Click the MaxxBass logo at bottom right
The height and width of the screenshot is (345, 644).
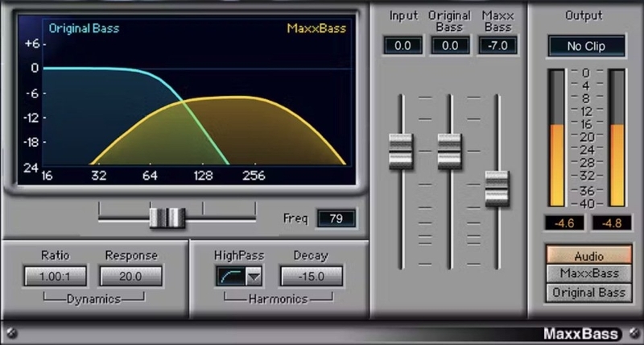point(580,334)
